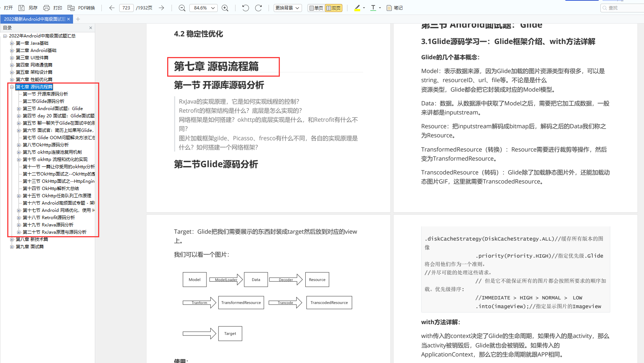The width and height of the screenshot is (644, 363).
Task: Open highlighter color dropdown arrow
Action: (x=364, y=8)
